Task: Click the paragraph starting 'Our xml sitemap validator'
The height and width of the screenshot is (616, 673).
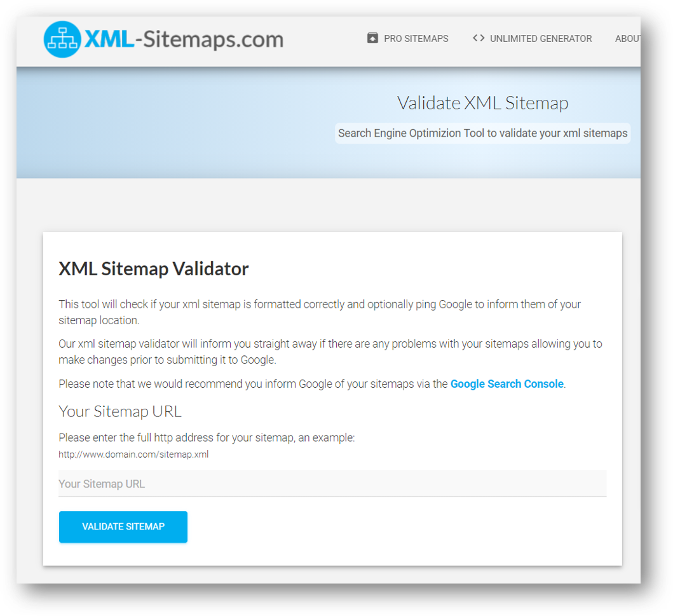Action: click(x=330, y=352)
